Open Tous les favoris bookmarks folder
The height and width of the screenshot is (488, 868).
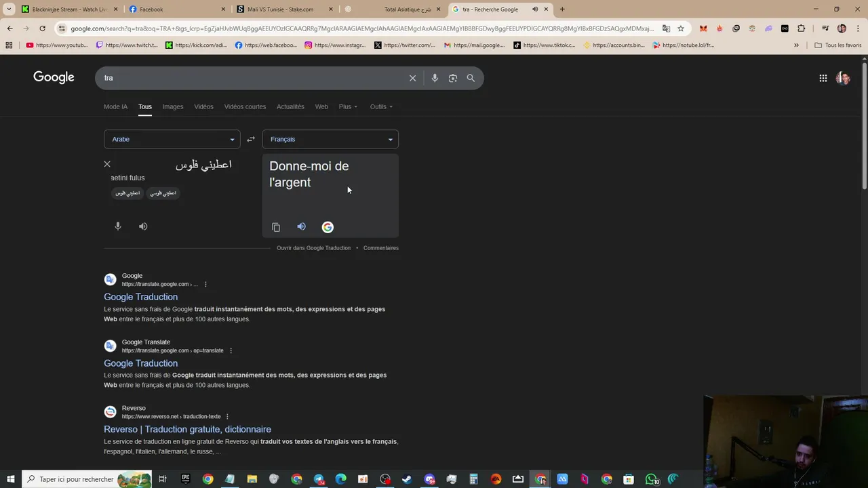(x=838, y=45)
